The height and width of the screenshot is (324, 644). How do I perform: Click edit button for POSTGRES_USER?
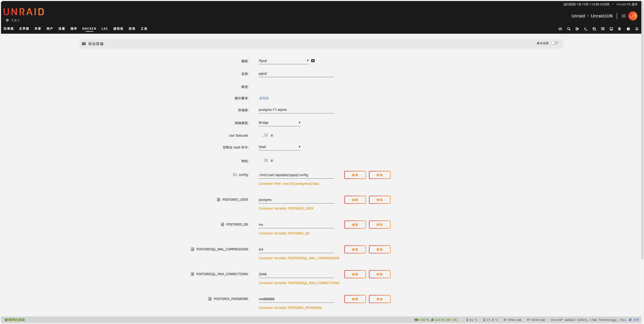[355, 200]
